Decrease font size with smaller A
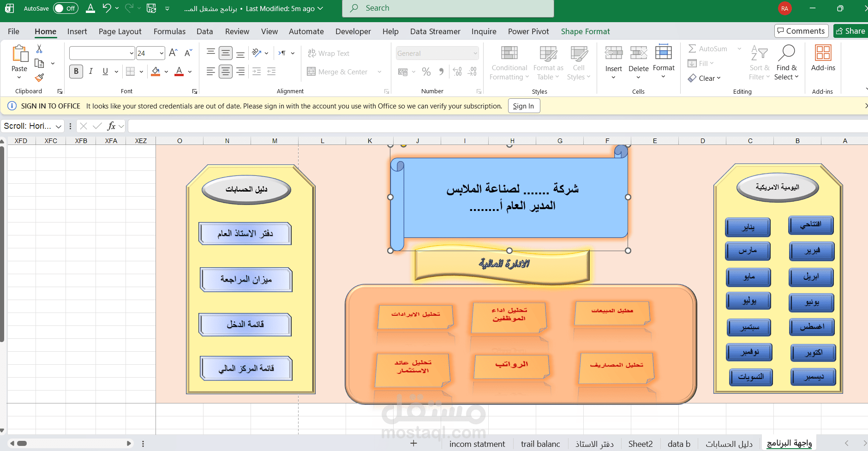Image resolution: width=868 pixels, height=451 pixels. (188, 53)
